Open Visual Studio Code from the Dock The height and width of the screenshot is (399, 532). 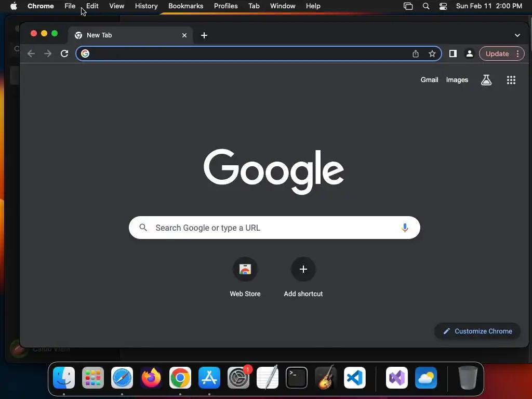355,378
